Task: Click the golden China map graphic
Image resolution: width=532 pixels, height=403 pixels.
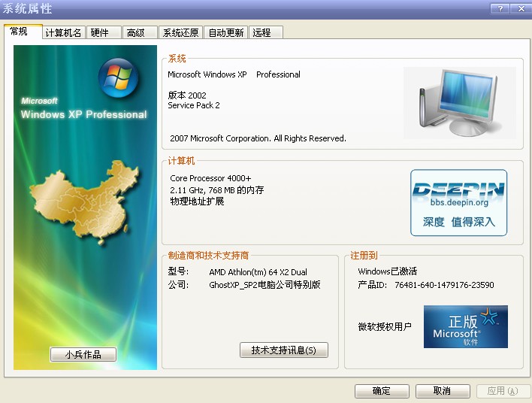Action: pyautogui.click(x=85, y=202)
